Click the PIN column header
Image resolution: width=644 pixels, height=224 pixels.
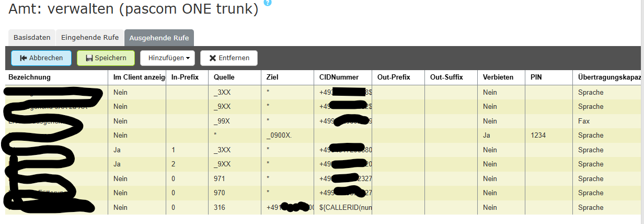coord(536,77)
